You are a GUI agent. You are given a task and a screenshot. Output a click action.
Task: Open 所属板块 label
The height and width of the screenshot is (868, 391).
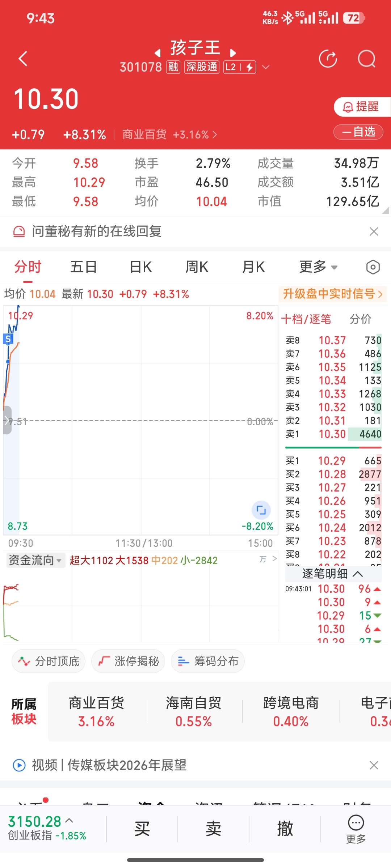(x=24, y=711)
